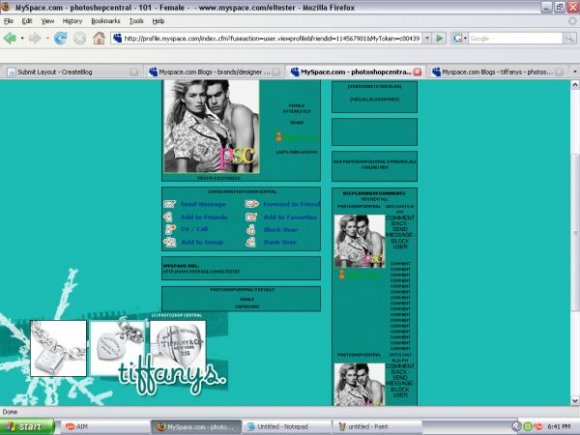The height and width of the screenshot is (435, 580).
Task: Open the search engine selector dropdown
Action: click(x=465, y=38)
